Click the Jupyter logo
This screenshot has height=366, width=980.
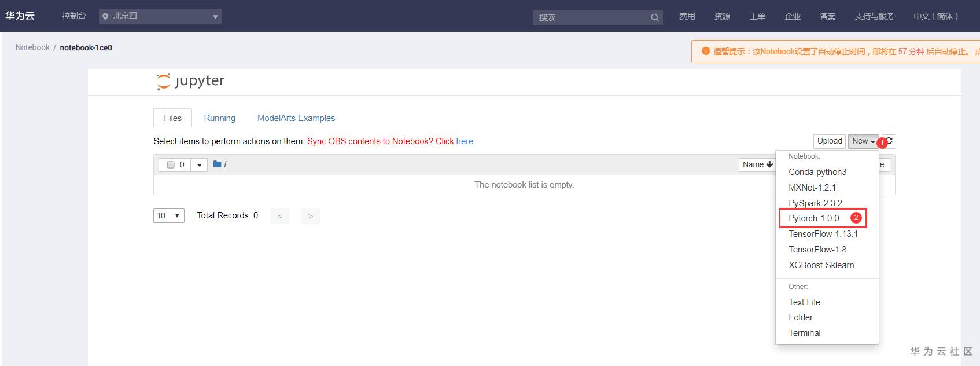pos(190,81)
